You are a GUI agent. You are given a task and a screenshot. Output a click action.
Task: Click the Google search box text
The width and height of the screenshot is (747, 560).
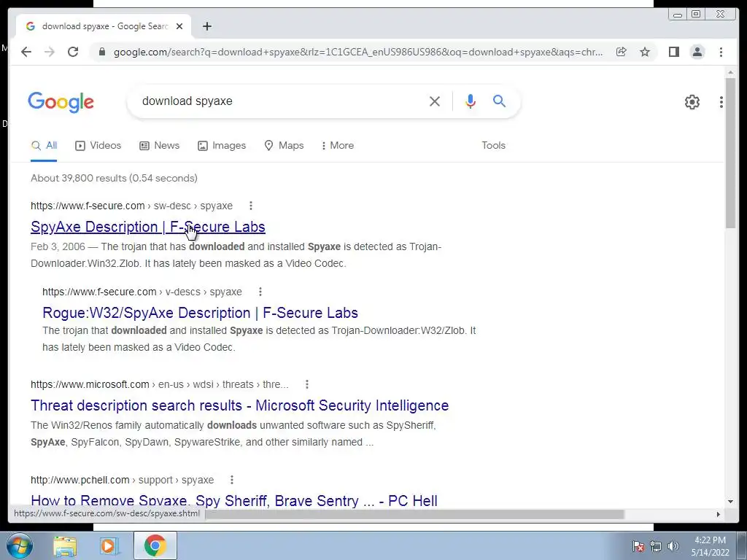pos(187,101)
